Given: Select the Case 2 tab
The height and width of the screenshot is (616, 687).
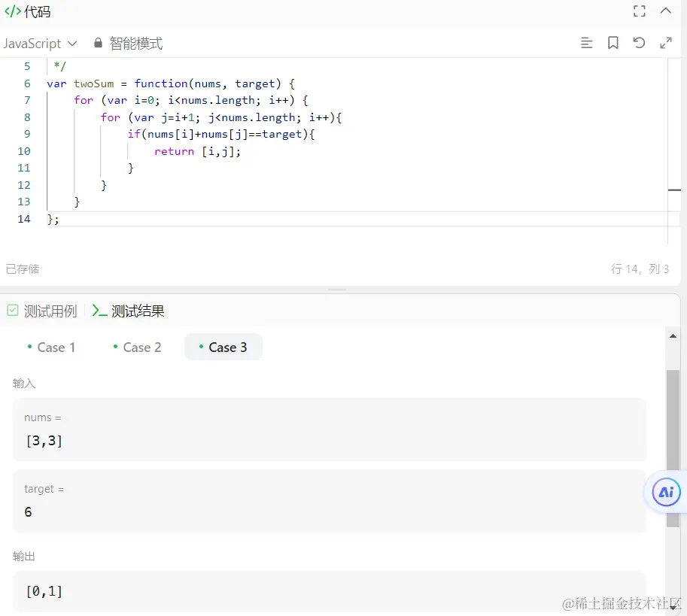Looking at the screenshot, I should (x=137, y=347).
